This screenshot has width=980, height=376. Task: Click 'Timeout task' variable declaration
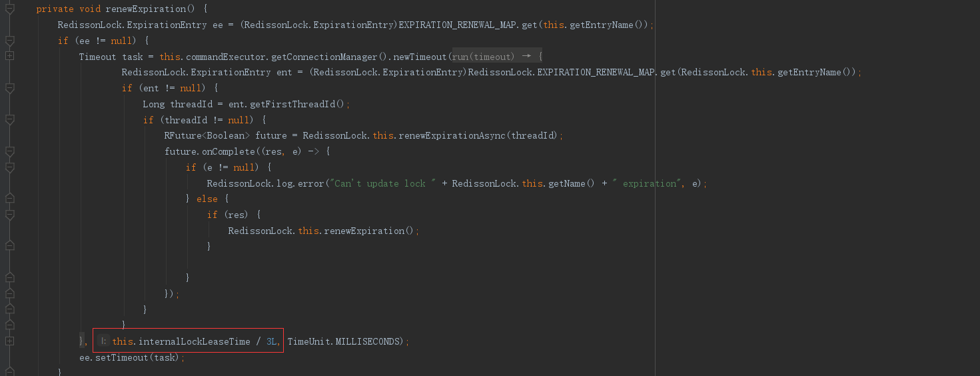(x=111, y=57)
